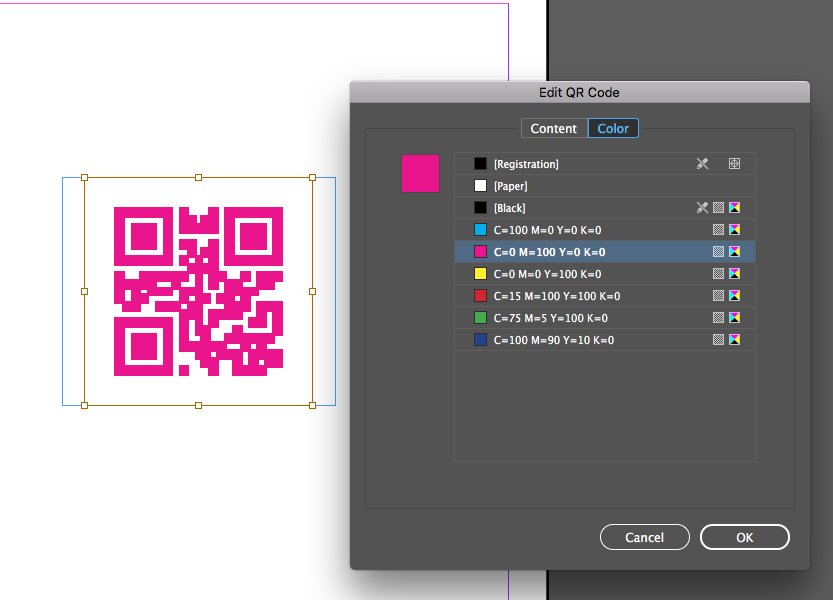The image size is (833, 600).
Task: Choose the C=15 M=100 Y=100 K=0 swatch
Action: 605,295
